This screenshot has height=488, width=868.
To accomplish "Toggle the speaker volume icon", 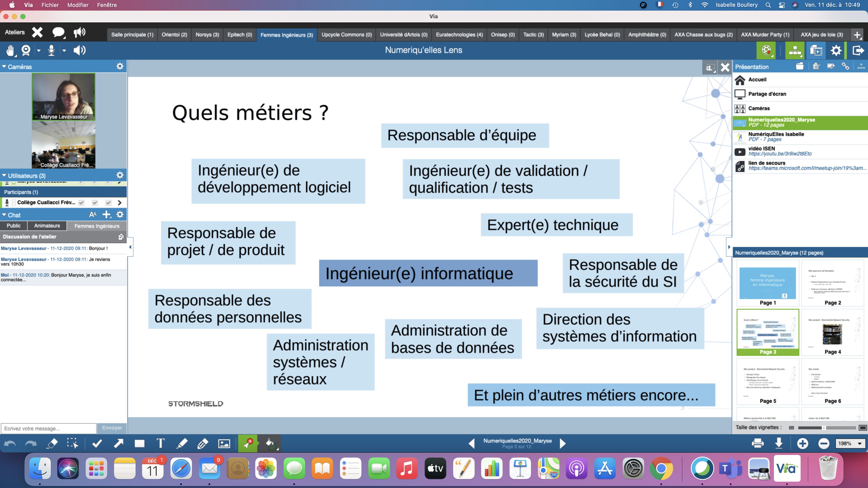I will [x=79, y=51].
